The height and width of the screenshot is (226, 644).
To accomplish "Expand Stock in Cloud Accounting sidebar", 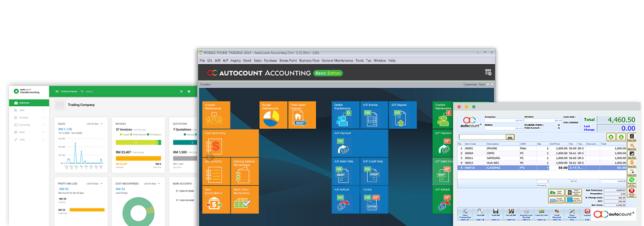I will coord(29,132).
